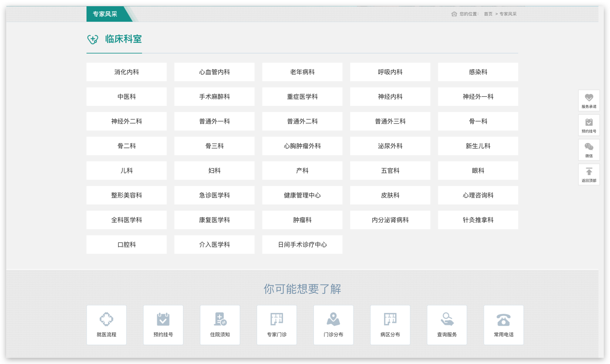
Task: Click the 日间手术诊疗中心 center
Action: pos(302,244)
